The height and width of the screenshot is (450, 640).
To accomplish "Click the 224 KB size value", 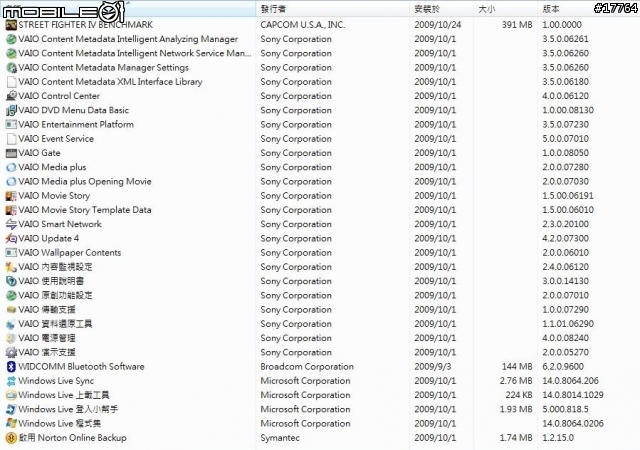I will tap(519, 395).
